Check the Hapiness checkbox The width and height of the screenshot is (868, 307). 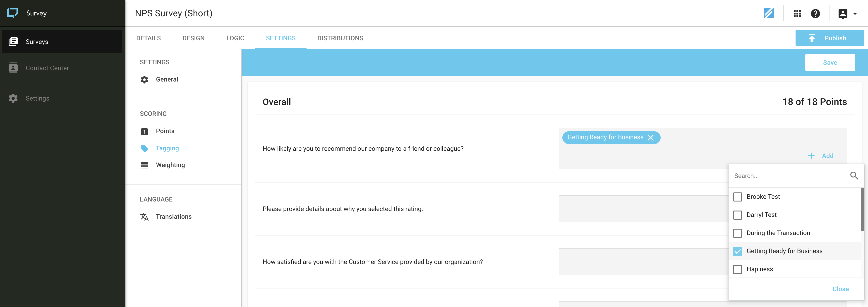[x=738, y=269]
